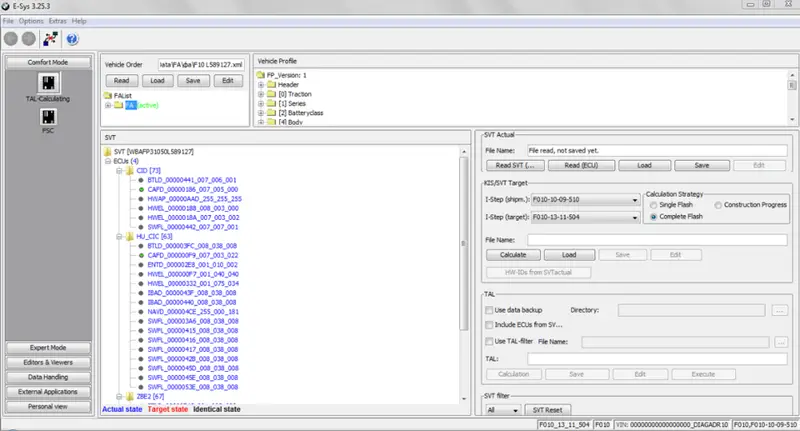Click the CID ECU folder icon
800x431 pixels.
point(130,170)
